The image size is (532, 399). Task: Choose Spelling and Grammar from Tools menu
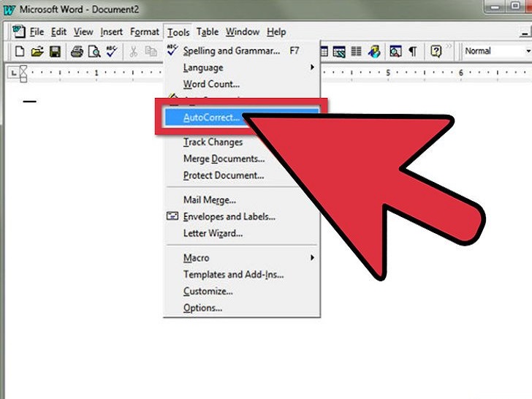pos(242,51)
